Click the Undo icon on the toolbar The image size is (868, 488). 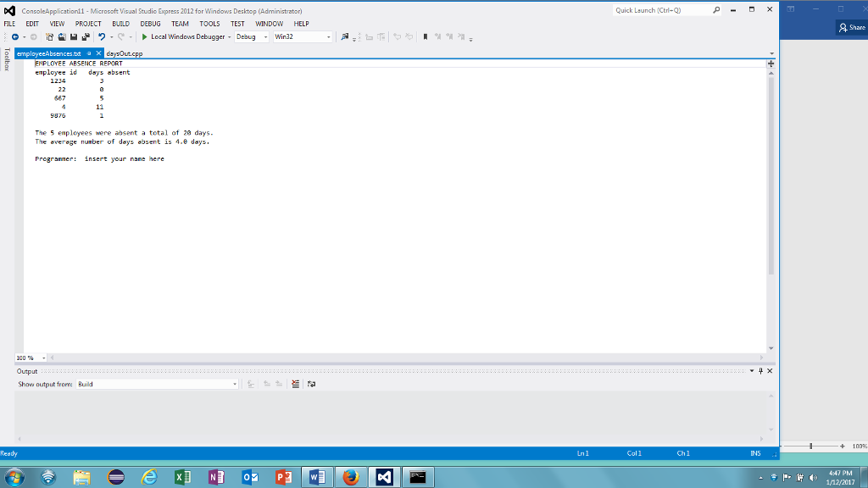coord(101,36)
